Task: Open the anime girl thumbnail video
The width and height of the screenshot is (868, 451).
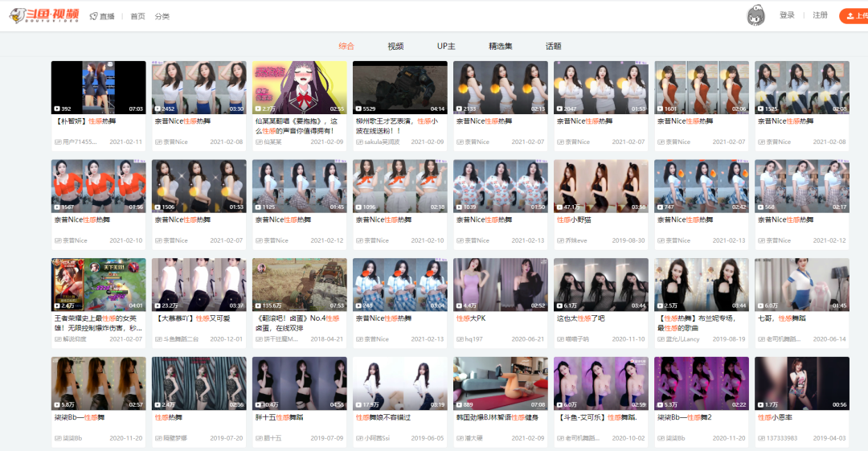Action: [x=300, y=88]
